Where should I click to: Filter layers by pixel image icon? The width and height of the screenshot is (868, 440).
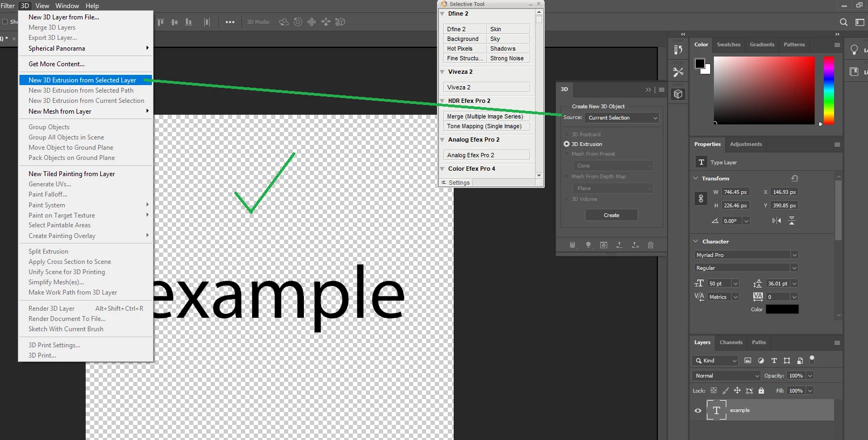pyautogui.click(x=748, y=361)
